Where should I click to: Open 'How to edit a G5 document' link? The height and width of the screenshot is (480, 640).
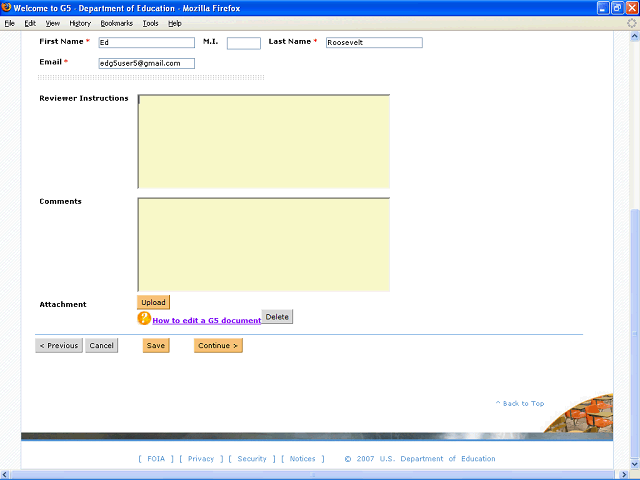tap(207, 320)
